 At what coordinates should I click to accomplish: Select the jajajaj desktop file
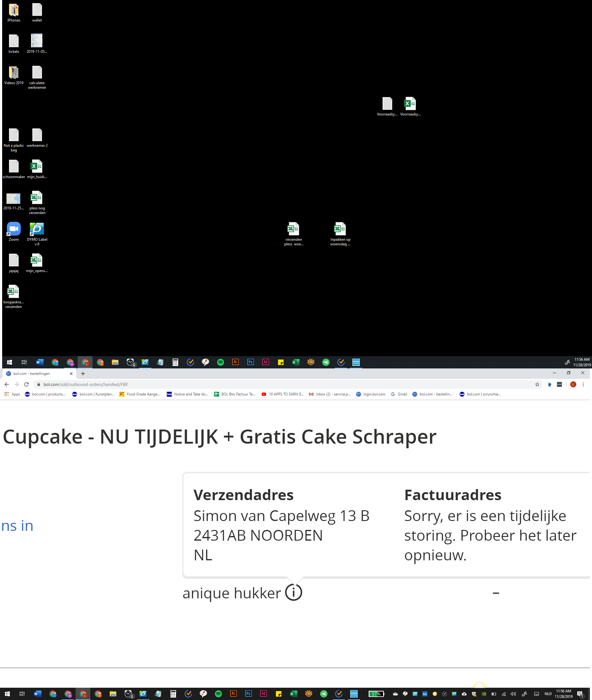14,263
